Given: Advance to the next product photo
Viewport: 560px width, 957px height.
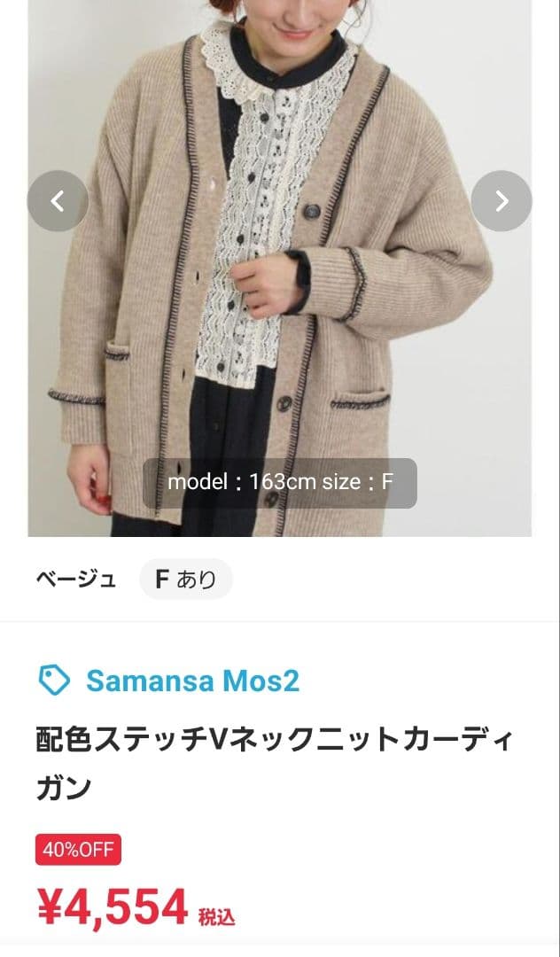Looking at the screenshot, I should pyautogui.click(x=502, y=201).
